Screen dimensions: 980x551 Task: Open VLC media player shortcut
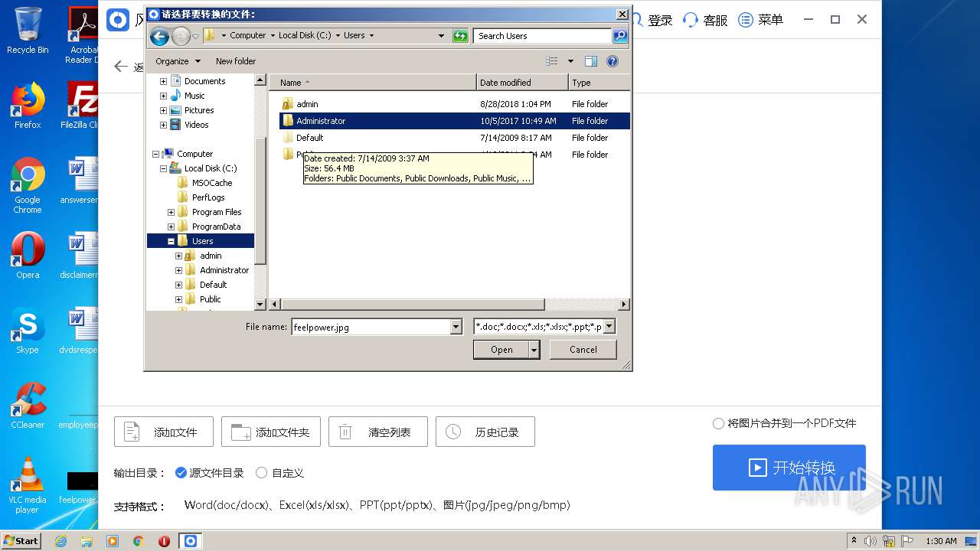pyautogui.click(x=28, y=485)
